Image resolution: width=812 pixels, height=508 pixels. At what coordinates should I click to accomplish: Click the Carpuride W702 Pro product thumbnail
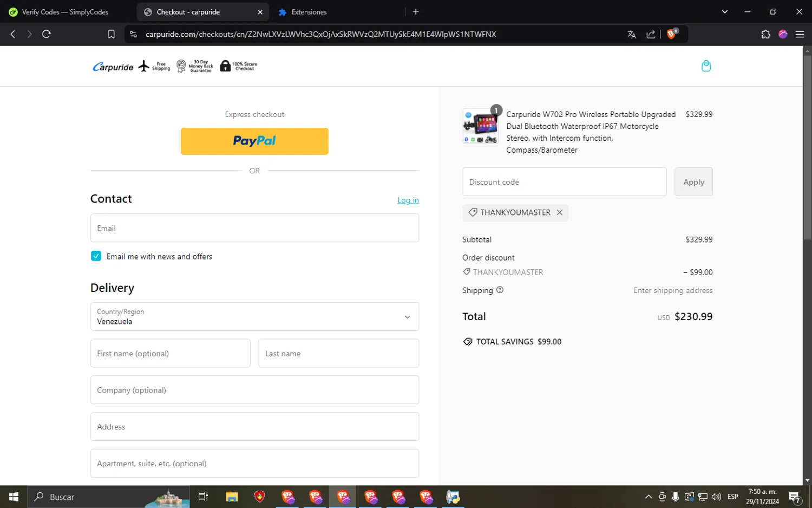pyautogui.click(x=480, y=126)
